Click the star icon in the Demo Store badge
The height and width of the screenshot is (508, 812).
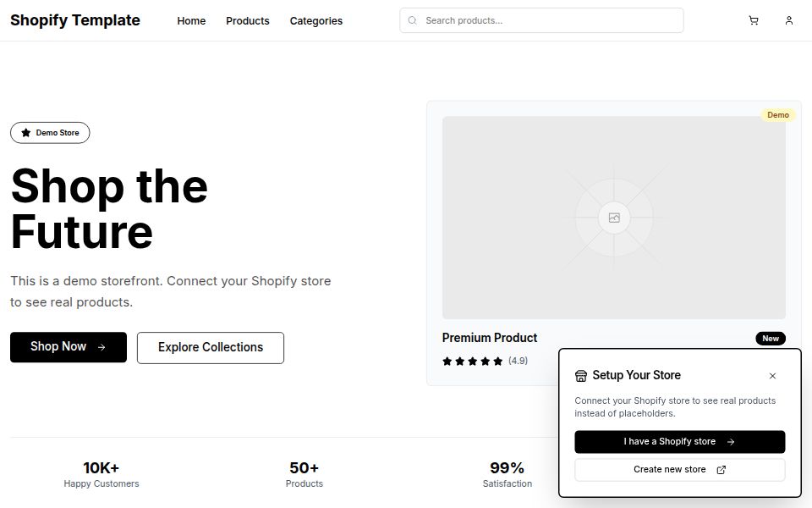pyautogui.click(x=24, y=132)
